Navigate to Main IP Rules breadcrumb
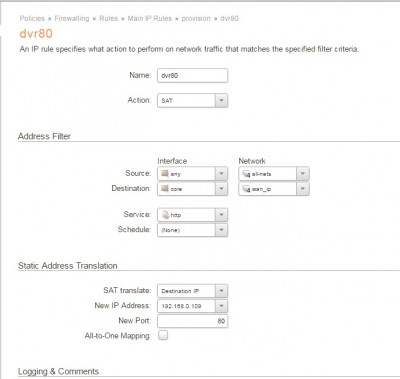Viewport: 400px width, 379px height. 150,18
